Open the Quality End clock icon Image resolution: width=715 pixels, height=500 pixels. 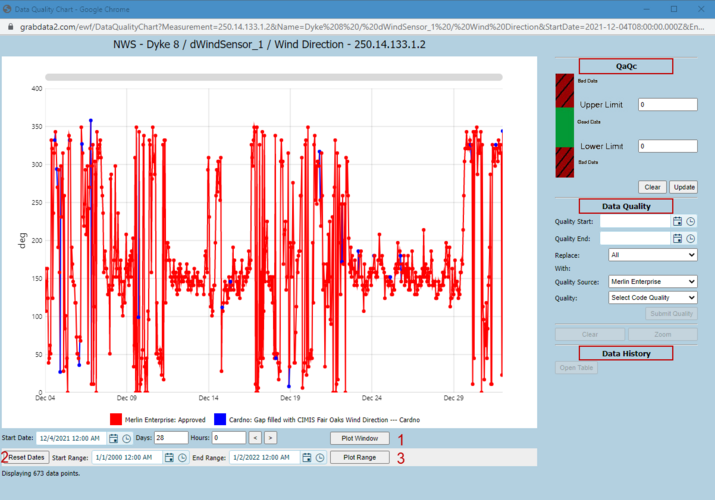pyautogui.click(x=691, y=238)
